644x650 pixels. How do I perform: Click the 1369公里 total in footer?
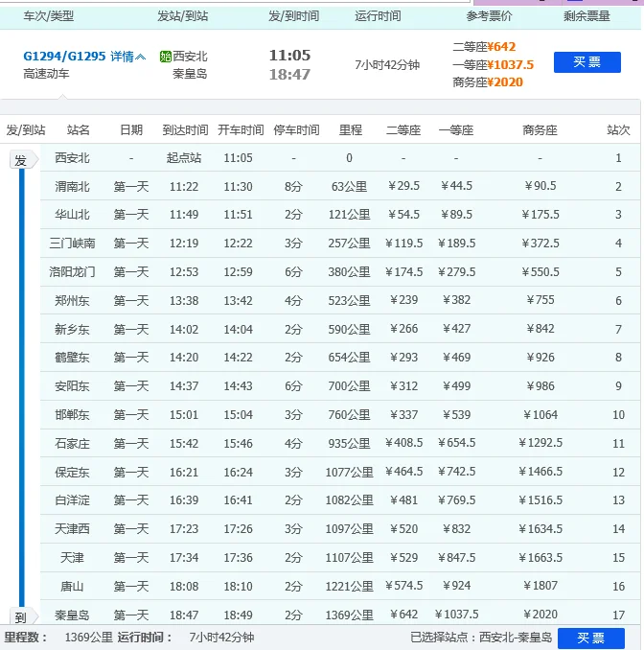[89, 638]
